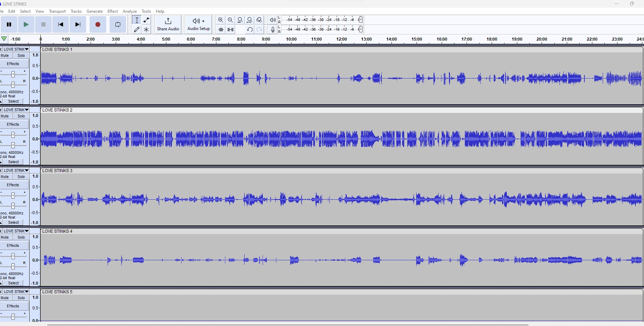The height and width of the screenshot is (326, 644).
Task: Select the Draw pencil tool
Action: pos(137,30)
